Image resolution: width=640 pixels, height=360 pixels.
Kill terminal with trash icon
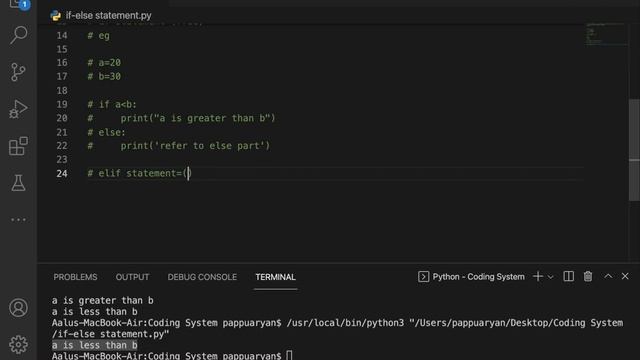[588, 277]
